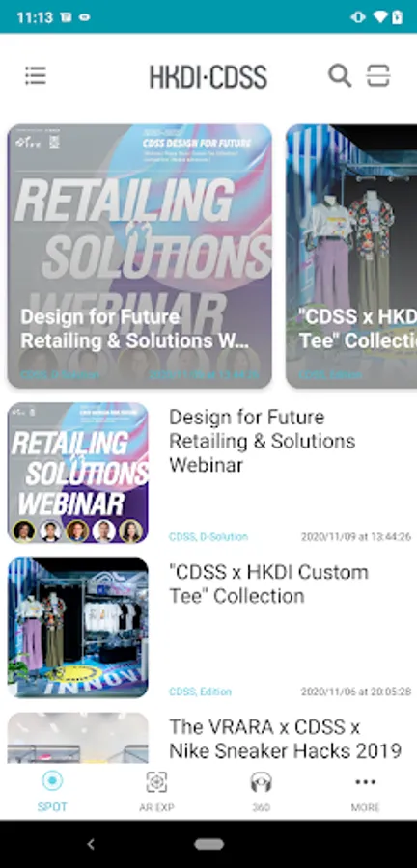The image size is (417, 868).
Task: Open the MORE three-dots icon
Action: click(x=366, y=781)
